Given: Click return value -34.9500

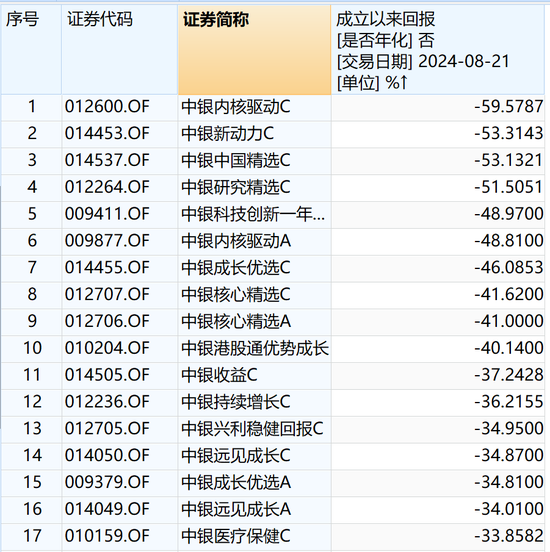Looking at the screenshot, I should [x=509, y=428].
